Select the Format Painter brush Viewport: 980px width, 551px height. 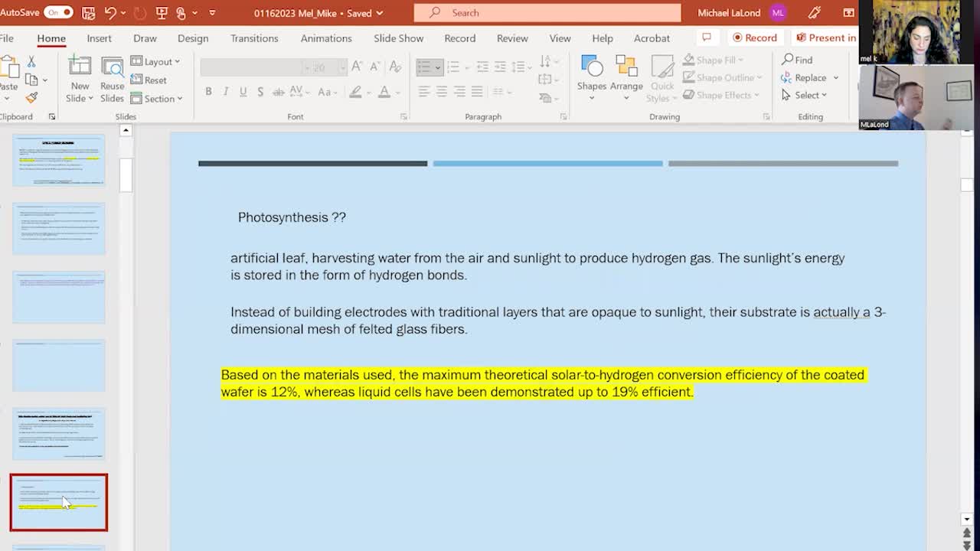click(x=31, y=98)
